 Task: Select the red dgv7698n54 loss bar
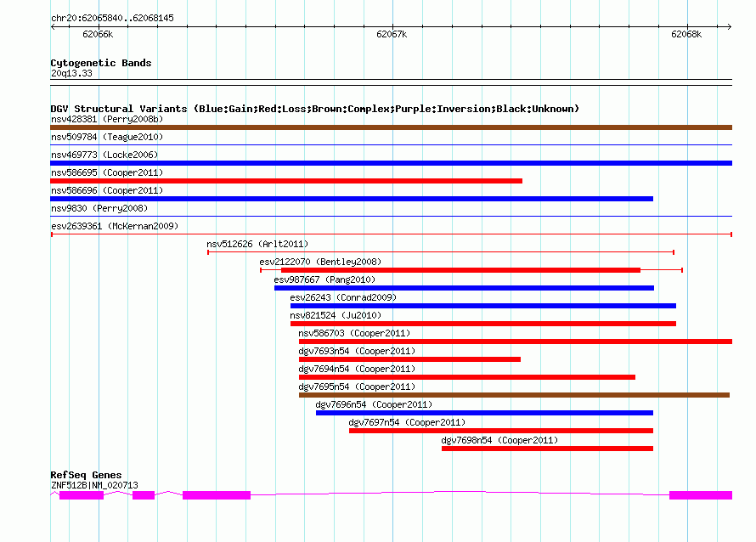pyautogui.click(x=548, y=449)
